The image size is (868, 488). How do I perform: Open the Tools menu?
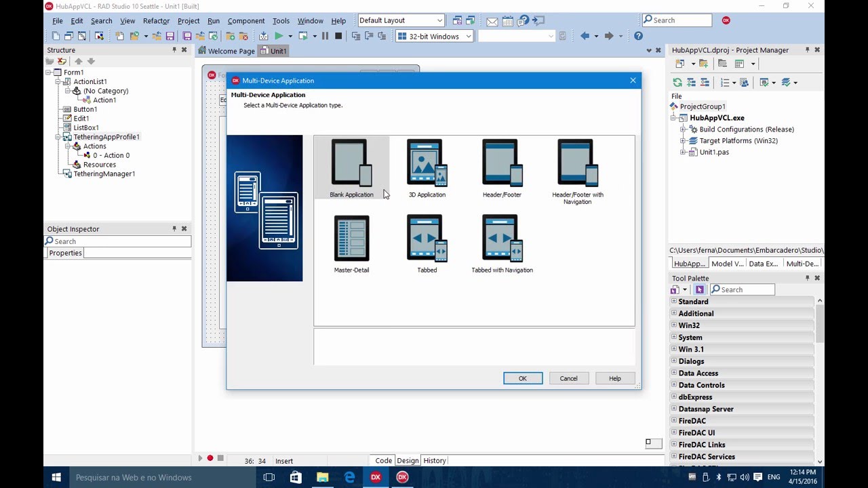point(281,21)
